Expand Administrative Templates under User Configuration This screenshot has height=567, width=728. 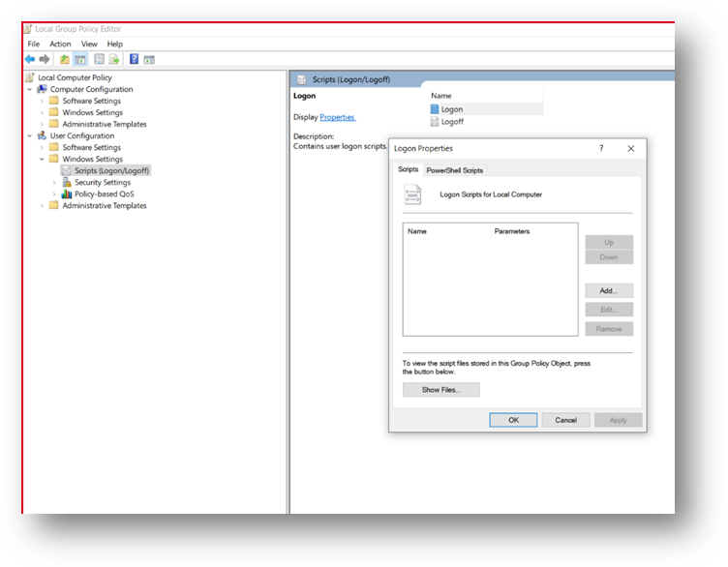[x=42, y=205]
